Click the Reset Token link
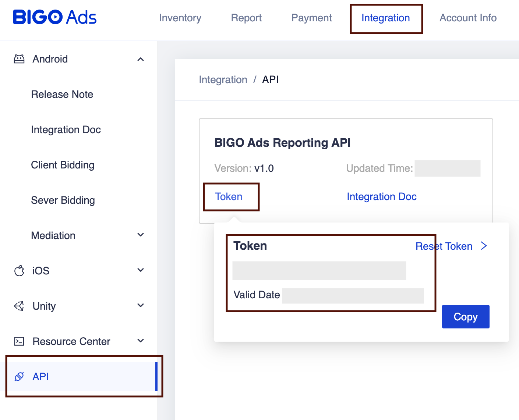 (444, 246)
